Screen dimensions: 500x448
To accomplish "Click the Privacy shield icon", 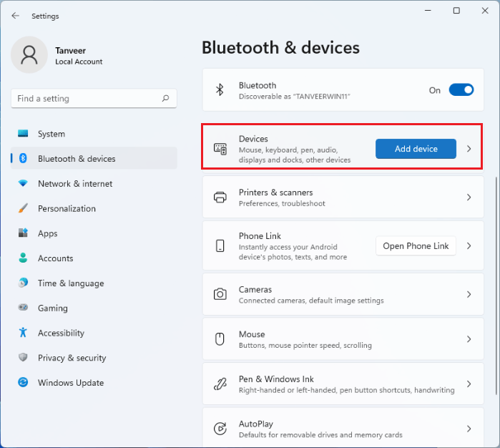I will point(23,357).
